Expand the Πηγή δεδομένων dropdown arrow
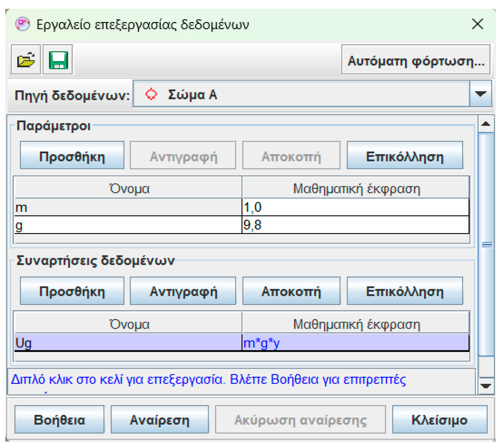 480,94
